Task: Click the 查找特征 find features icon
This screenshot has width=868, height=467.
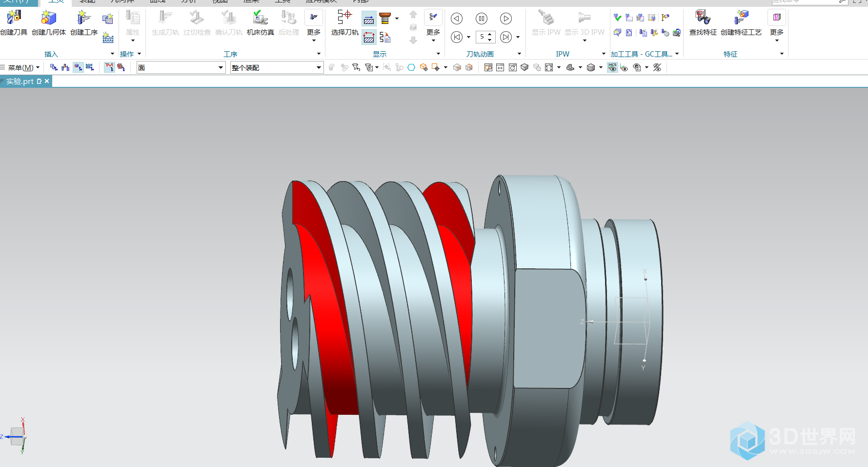Action: click(x=703, y=17)
